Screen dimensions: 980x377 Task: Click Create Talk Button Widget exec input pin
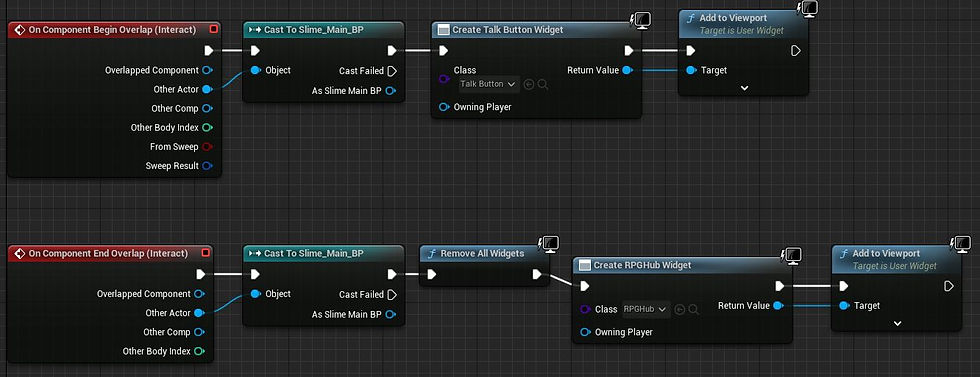point(443,51)
